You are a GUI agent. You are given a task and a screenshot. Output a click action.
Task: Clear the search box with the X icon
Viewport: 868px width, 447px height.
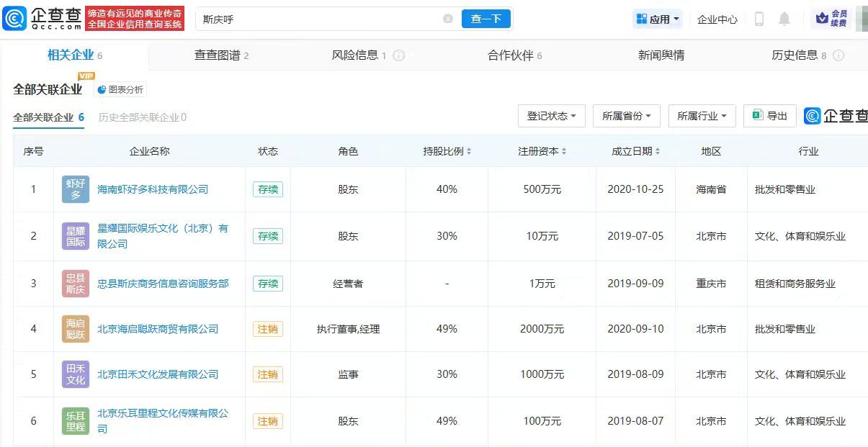pos(448,19)
